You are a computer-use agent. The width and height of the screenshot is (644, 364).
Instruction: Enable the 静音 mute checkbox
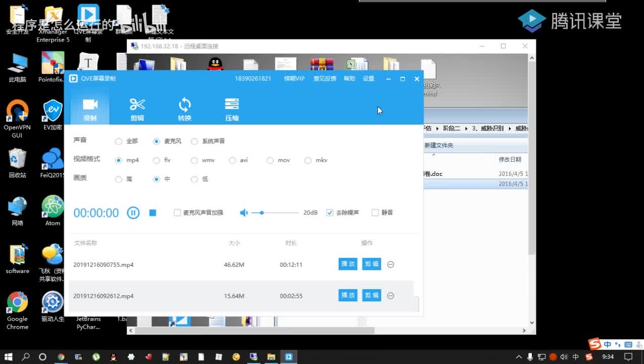375,213
